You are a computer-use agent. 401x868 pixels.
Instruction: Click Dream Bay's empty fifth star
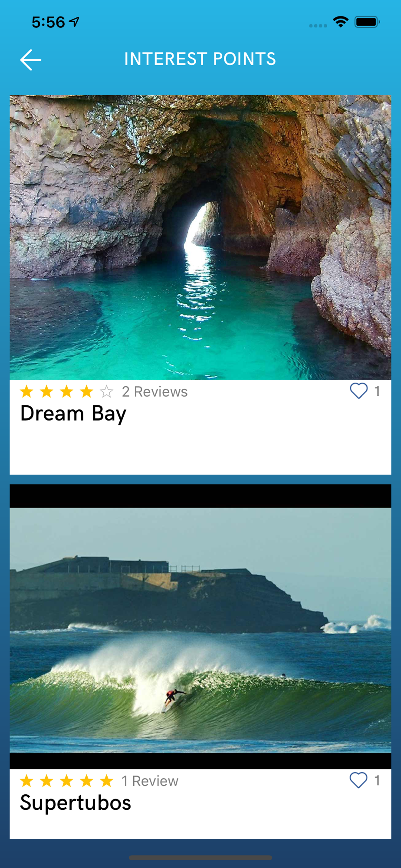[x=106, y=391]
